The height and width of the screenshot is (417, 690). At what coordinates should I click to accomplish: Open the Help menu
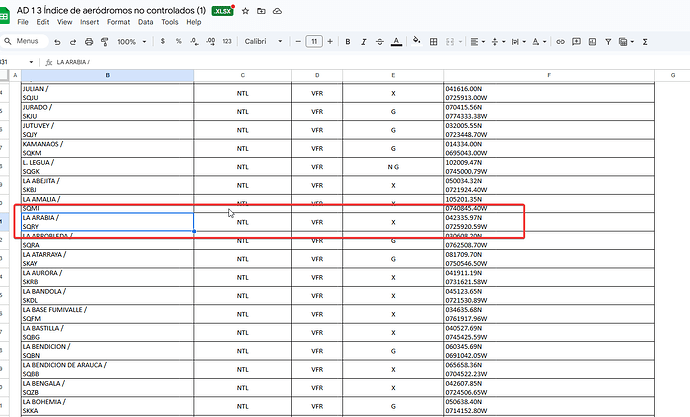click(x=194, y=22)
